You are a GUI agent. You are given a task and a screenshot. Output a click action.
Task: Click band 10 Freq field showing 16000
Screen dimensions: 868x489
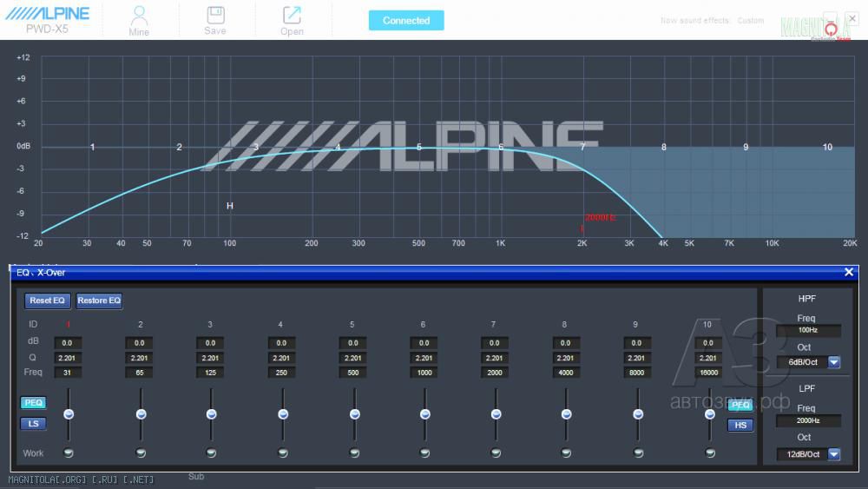click(708, 373)
